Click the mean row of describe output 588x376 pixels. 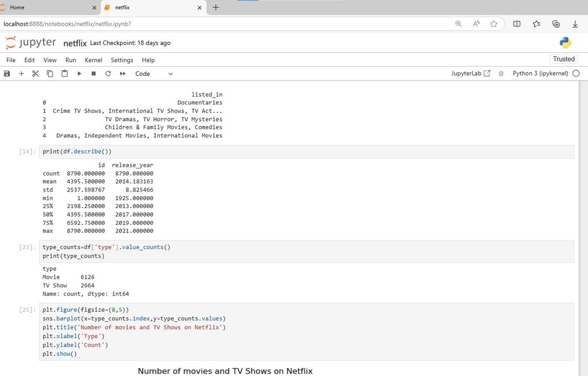tap(98, 182)
